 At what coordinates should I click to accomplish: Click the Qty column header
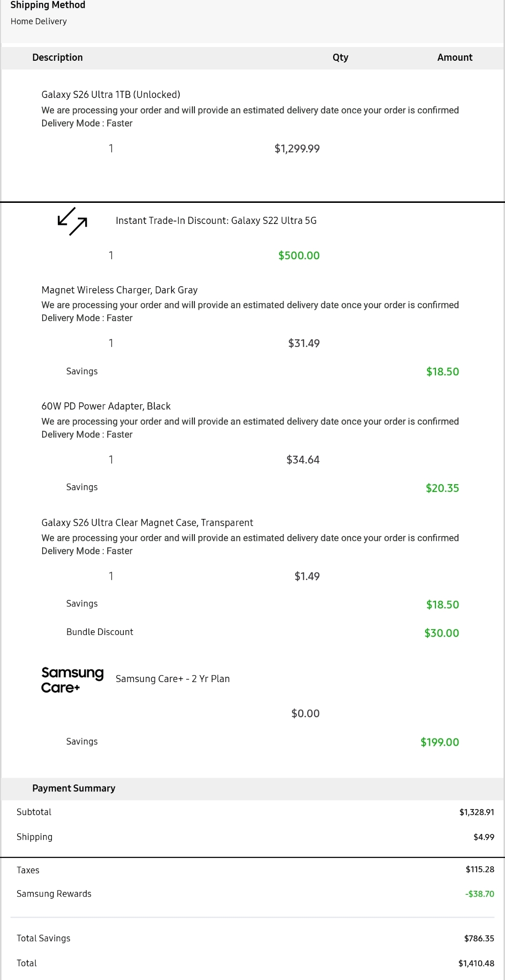(x=340, y=57)
